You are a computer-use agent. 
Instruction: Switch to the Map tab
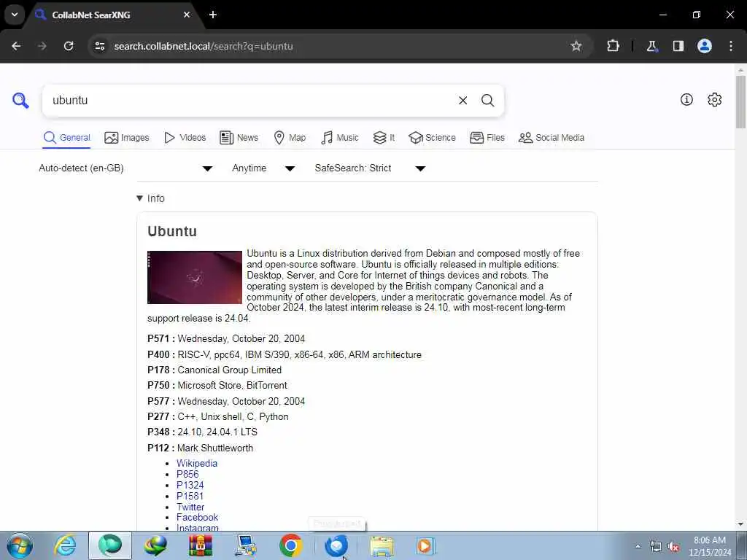point(290,138)
